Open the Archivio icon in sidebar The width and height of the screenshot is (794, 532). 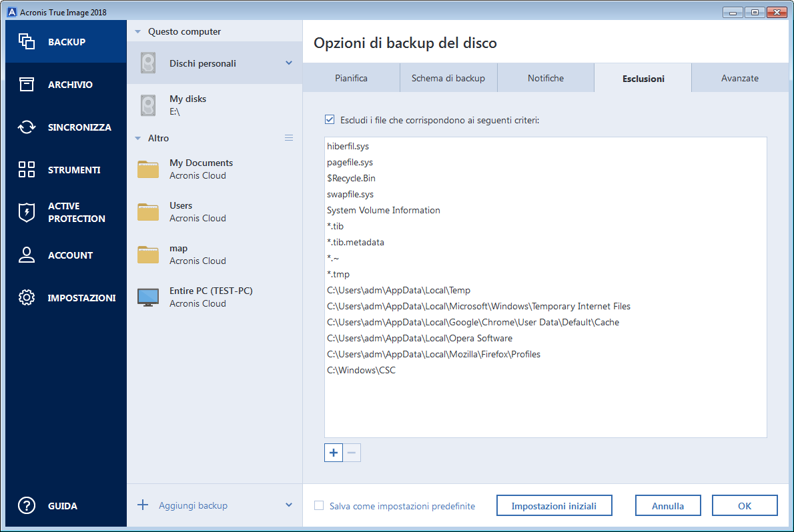[26, 85]
